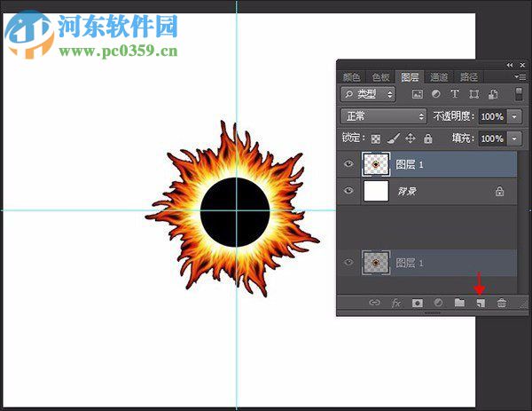Open the 正常 blend mode dropdown

(x=383, y=116)
